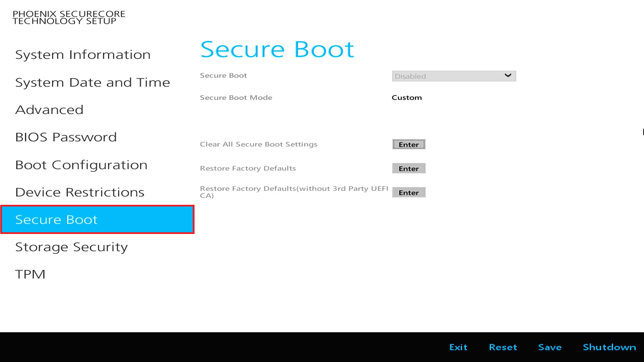Click the Restore Factory Defaults label
Image resolution: width=644 pixels, height=362 pixels.
[248, 168]
